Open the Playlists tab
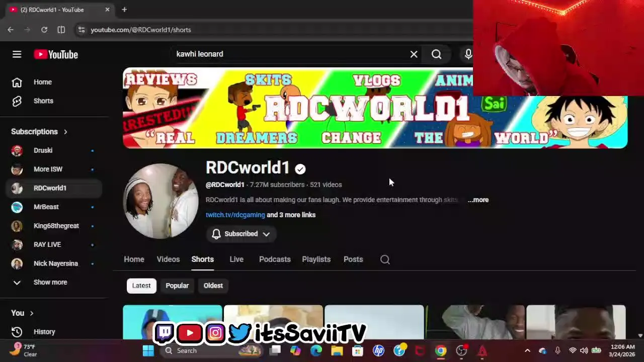Viewport: 644px width, 362px height. [316, 259]
